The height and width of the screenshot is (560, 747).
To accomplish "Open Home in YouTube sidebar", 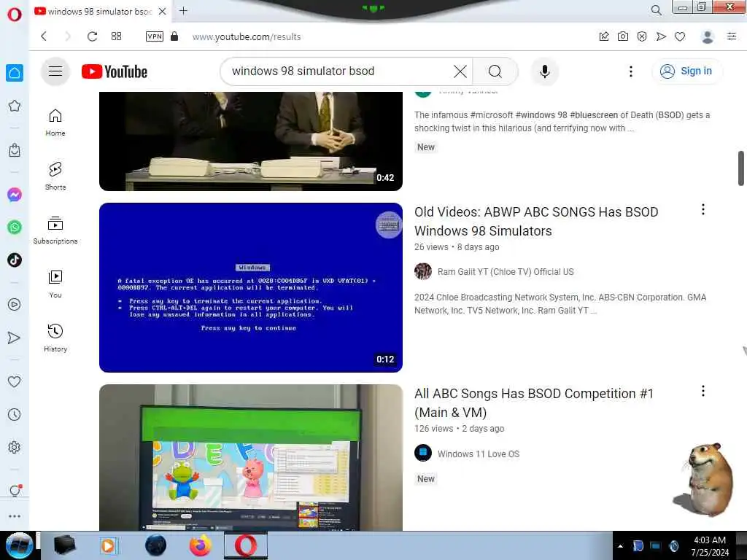I will (55, 122).
